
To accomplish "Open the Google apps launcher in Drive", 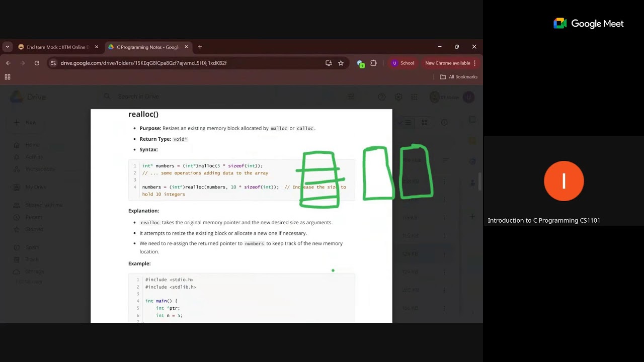I will 414,97.
